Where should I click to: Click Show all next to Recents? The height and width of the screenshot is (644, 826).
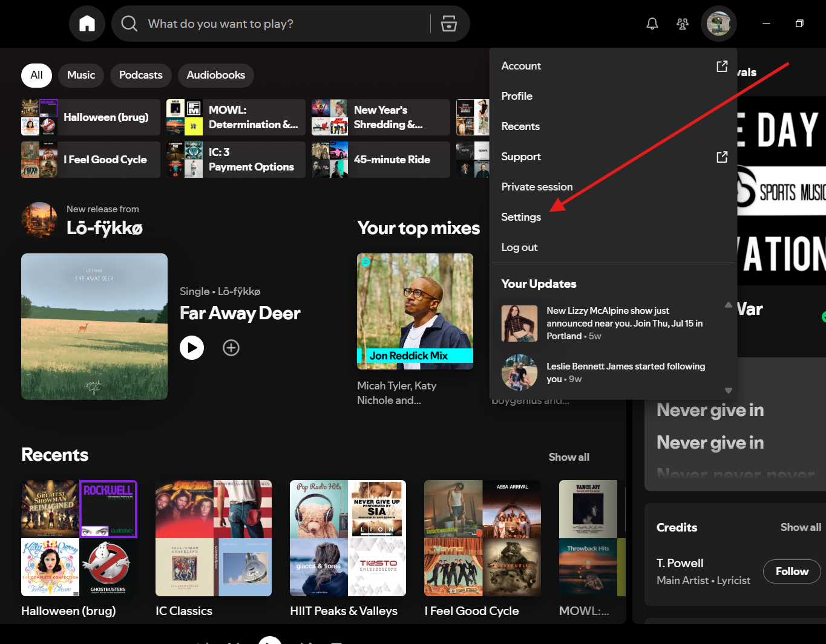click(x=569, y=457)
